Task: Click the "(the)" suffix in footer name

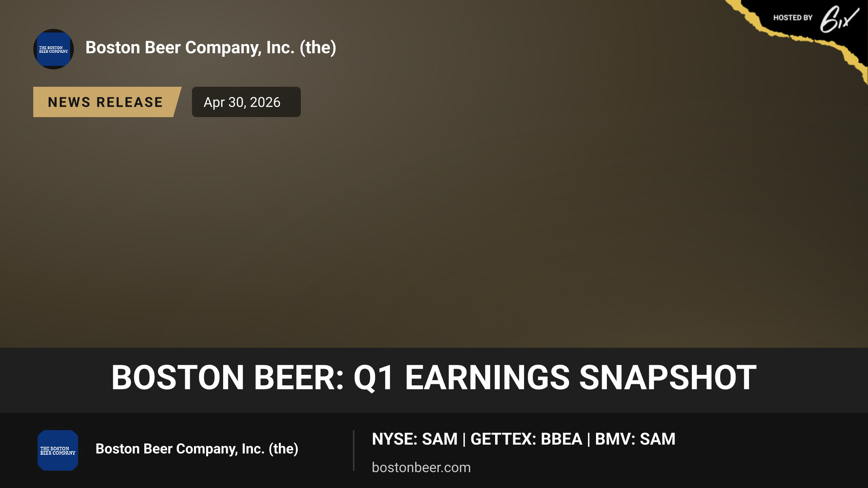Action: [x=284, y=449]
